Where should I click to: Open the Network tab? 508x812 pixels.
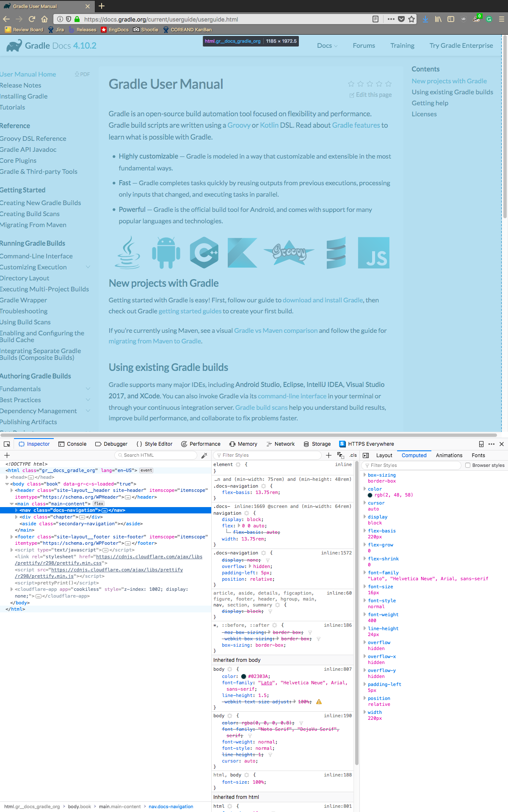tap(281, 444)
